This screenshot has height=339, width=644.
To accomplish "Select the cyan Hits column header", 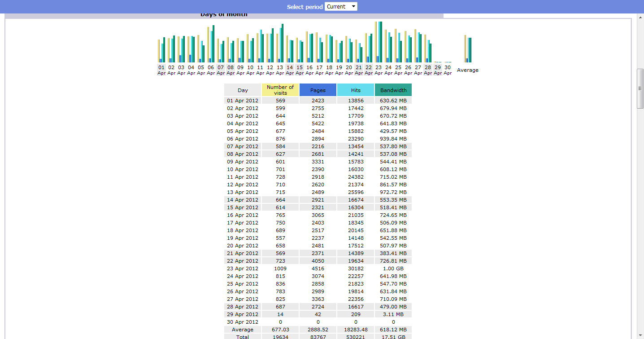I will (x=356, y=90).
